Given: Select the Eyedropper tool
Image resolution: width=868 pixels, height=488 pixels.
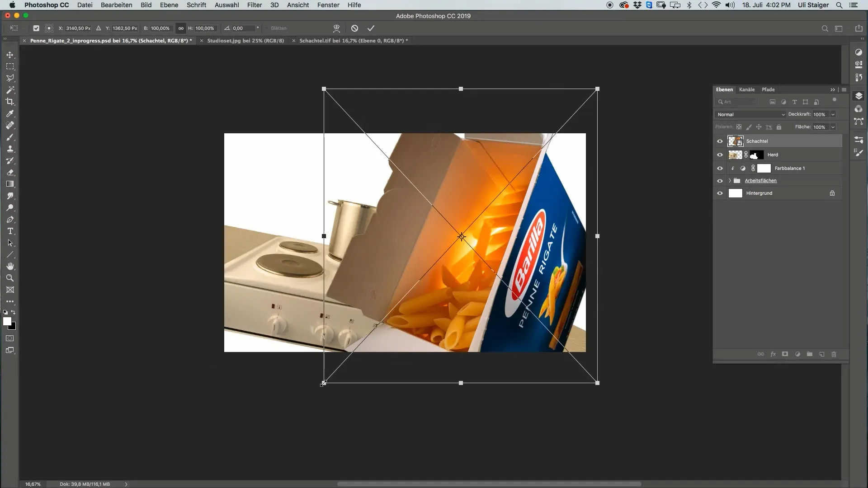Looking at the screenshot, I should [x=10, y=113].
